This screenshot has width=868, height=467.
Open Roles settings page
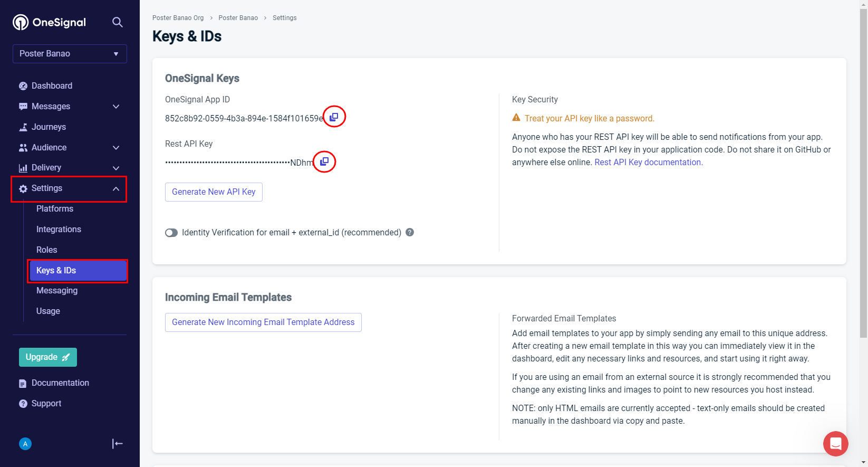[x=46, y=250]
